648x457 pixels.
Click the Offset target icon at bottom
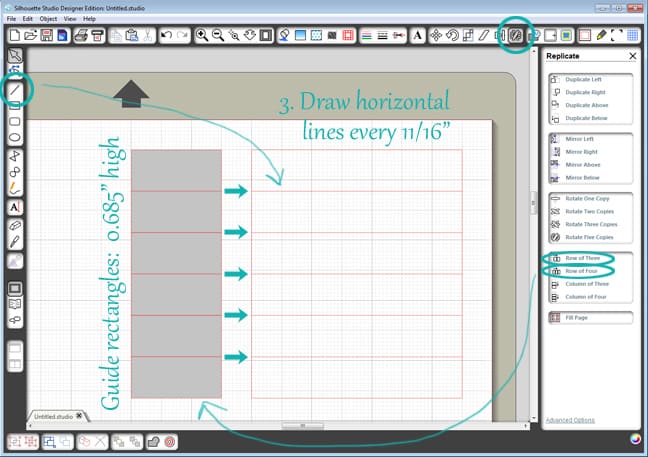pyautogui.click(x=170, y=442)
